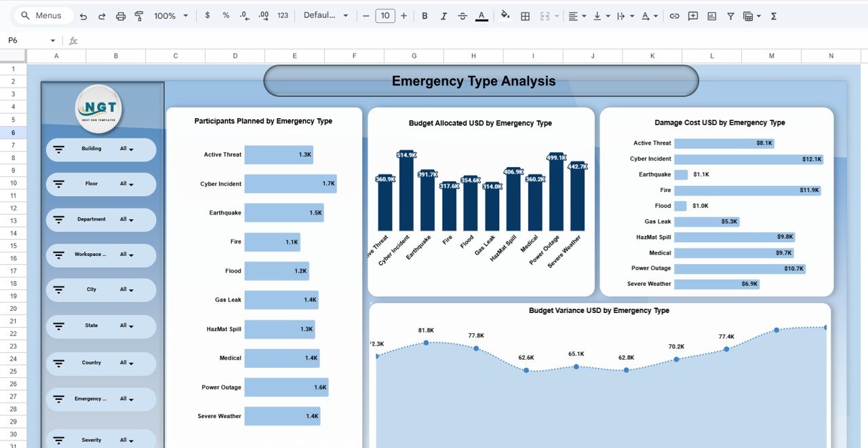
Task: Click the Undo icon
Action: coord(83,16)
